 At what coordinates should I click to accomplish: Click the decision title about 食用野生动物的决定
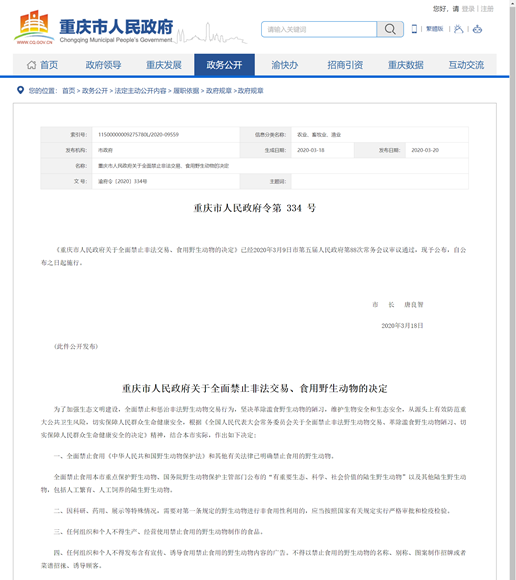[254, 388]
